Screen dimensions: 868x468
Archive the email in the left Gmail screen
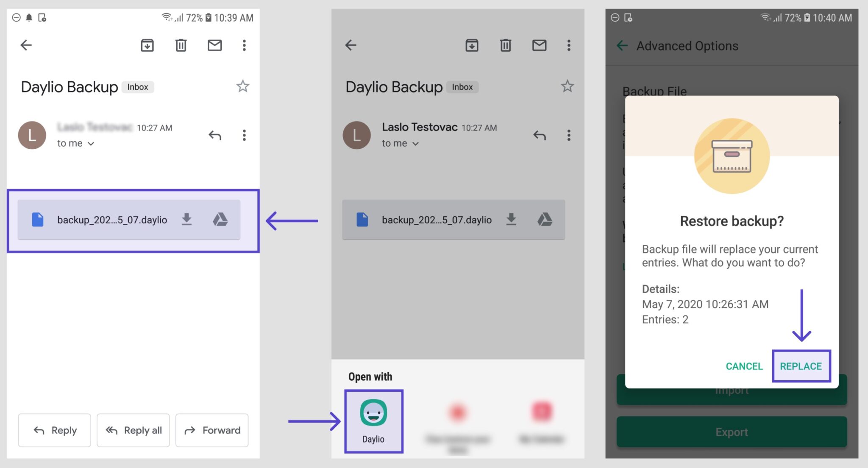(147, 45)
